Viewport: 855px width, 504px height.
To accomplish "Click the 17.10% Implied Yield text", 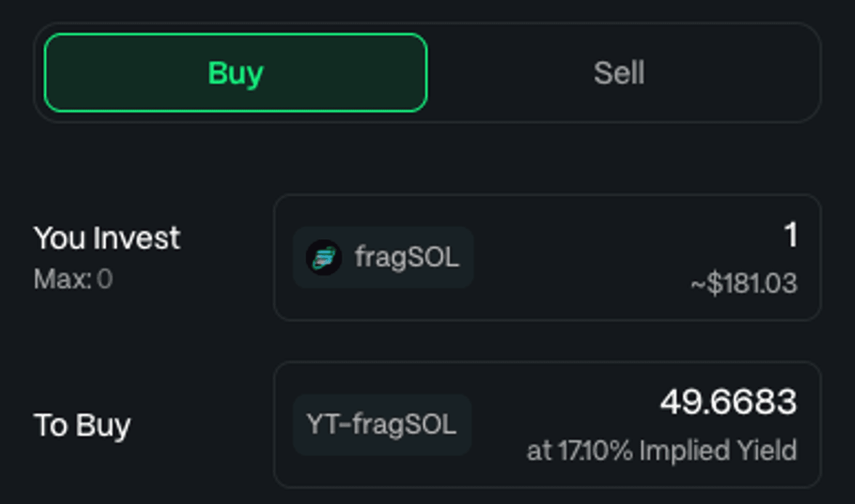I will pyautogui.click(x=662, y=450).
